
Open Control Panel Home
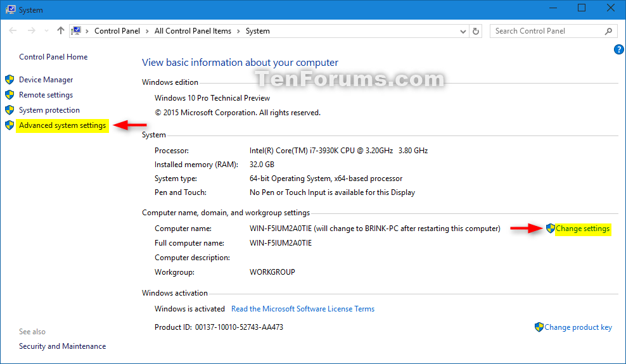coord(53,57)
